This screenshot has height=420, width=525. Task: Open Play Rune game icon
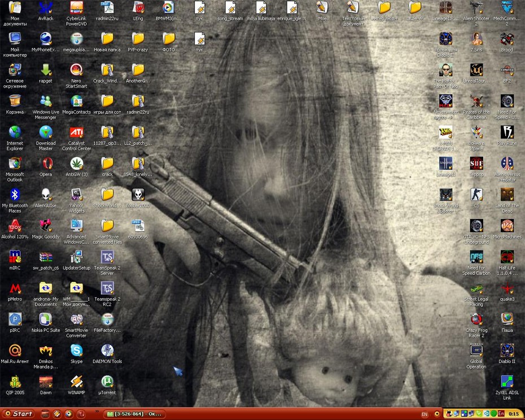(507, 135)
